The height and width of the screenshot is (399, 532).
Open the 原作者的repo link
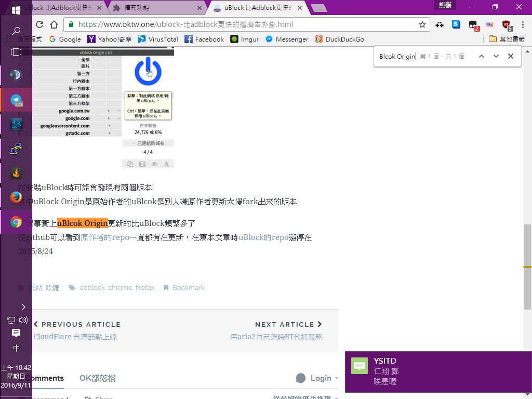pyautogui.click(x=105, y=237)
